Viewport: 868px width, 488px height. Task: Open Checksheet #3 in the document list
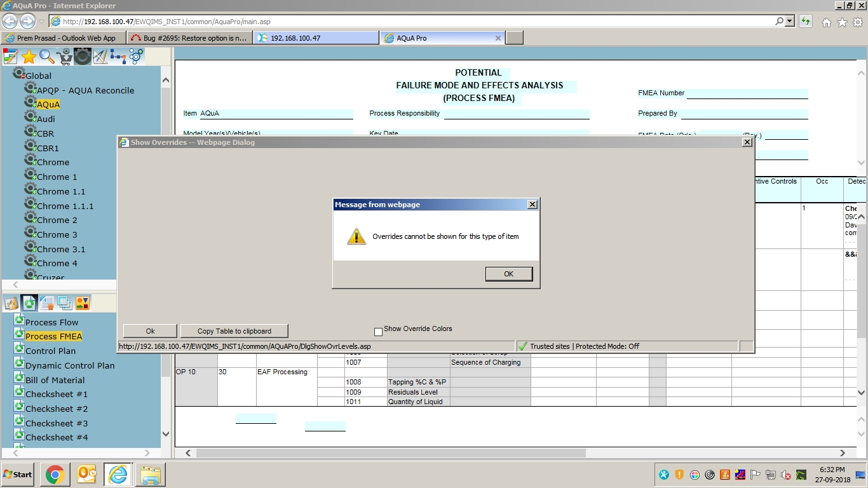coord(57,423)
